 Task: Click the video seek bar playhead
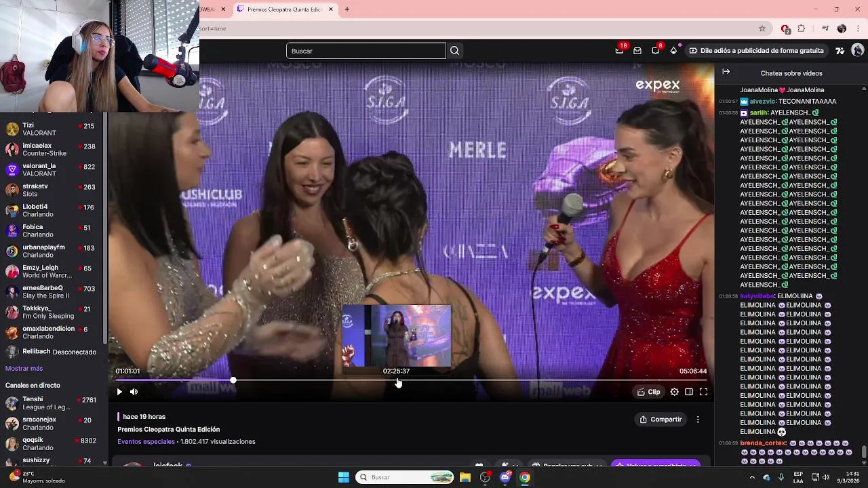[233, 380]
